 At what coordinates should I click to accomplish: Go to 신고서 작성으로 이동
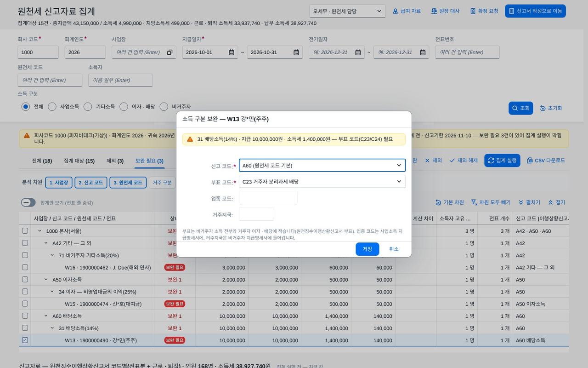coord(535,11)
